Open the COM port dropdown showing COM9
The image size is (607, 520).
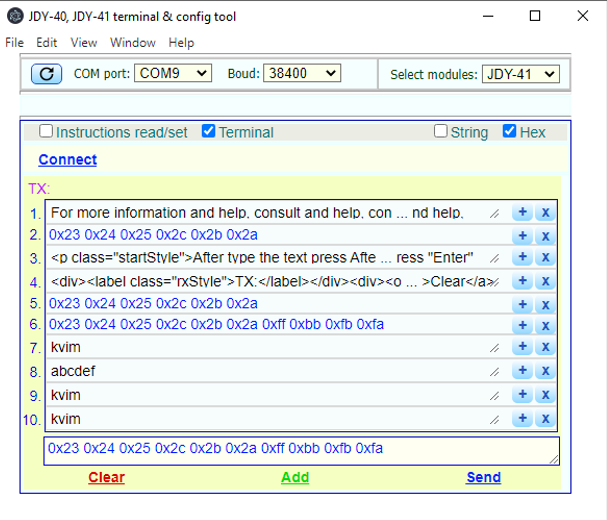tap(173, 73)
